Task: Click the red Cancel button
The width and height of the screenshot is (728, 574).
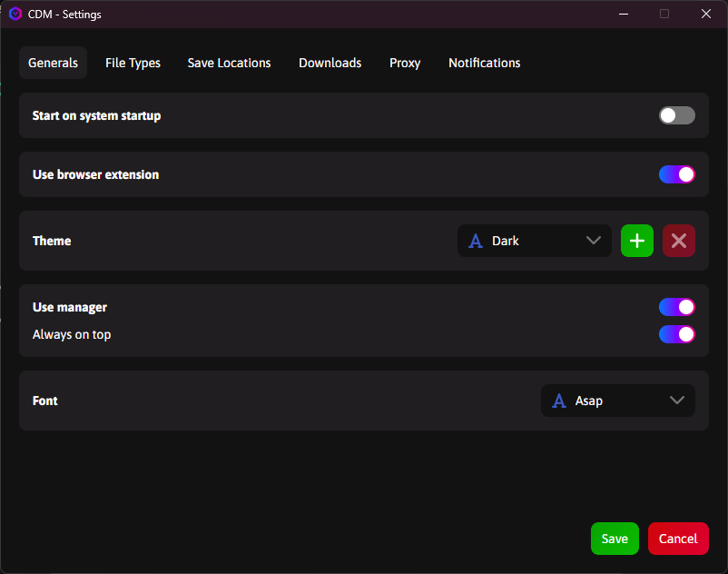Action: tap(677, 539)
